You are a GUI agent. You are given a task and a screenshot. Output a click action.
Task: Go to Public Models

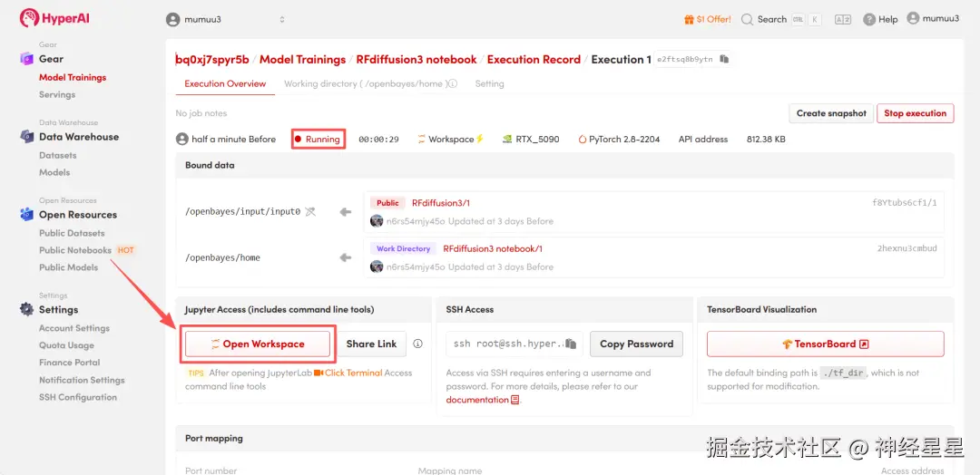click(x=69, y=267)
